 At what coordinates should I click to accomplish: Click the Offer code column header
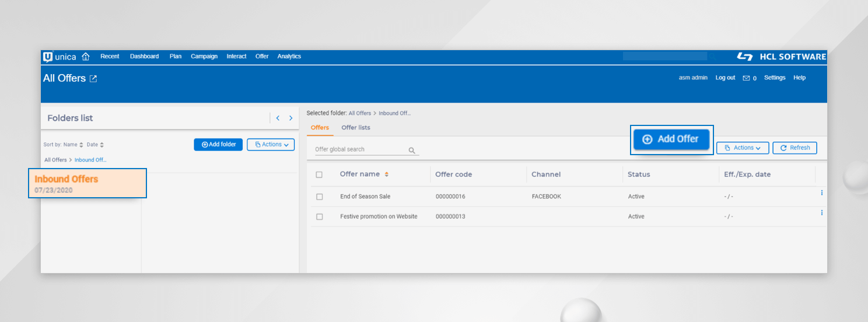[454, 174]
